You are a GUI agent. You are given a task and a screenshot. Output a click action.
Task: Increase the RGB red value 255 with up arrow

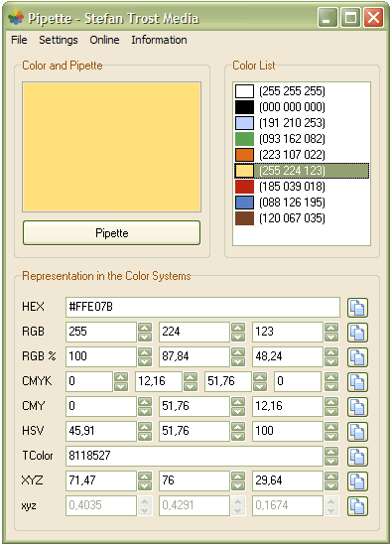(145, 328)
